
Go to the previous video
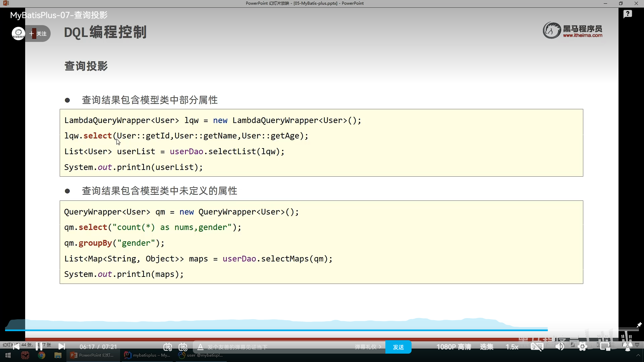[x=16, y=347]
